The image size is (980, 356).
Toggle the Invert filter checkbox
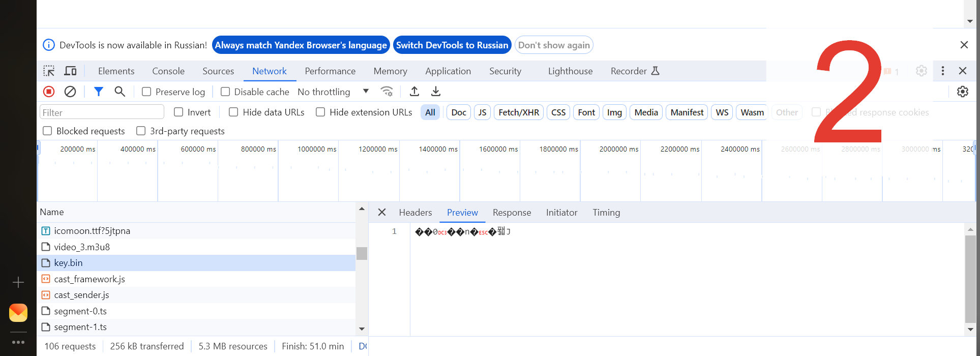click(x=179, y=112)
